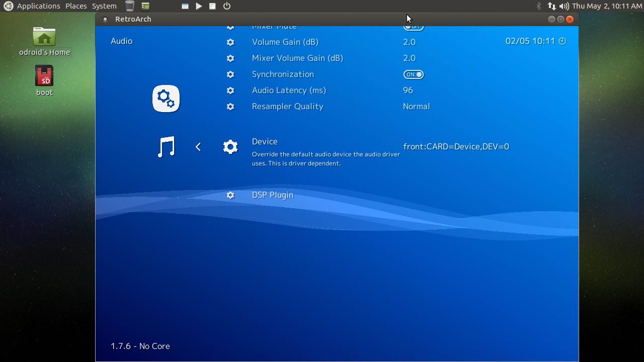Toggle the Synchronization ON switch
This screenshot has height=362, width=644.
coord(414,74)
